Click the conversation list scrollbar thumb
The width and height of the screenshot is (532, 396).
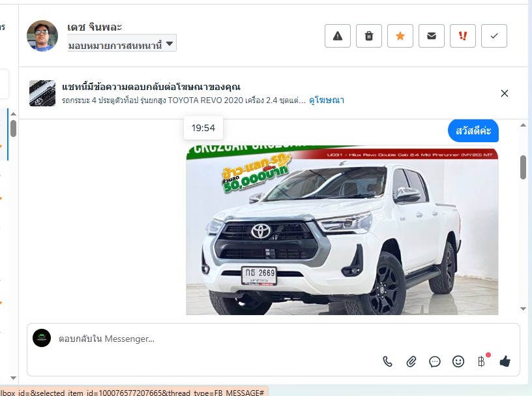point(13,129)
